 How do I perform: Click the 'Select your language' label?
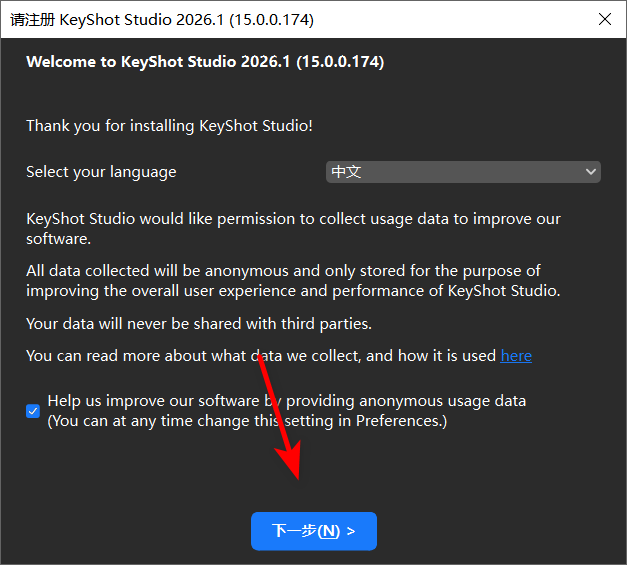(101, 172)
